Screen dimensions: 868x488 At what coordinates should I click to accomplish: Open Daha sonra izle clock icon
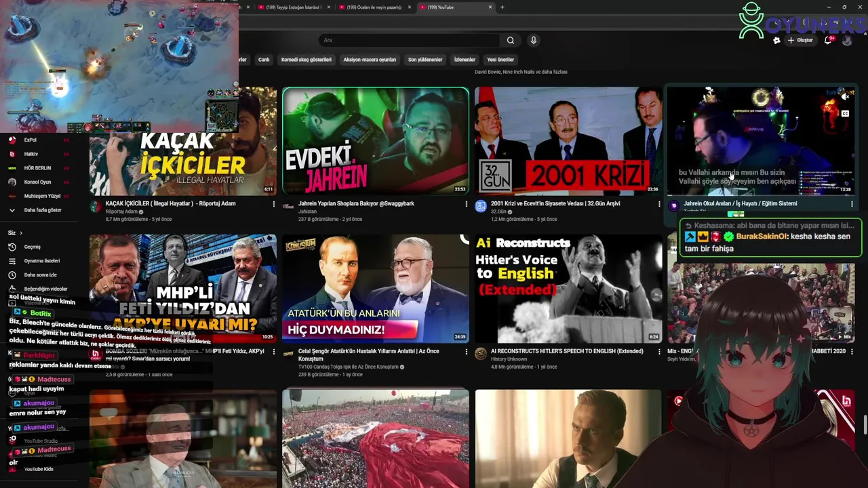coord(12,275)
